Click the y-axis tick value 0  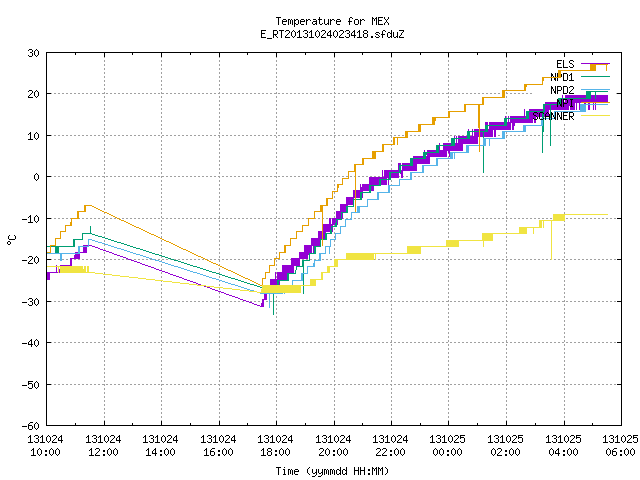coord(37,177)
